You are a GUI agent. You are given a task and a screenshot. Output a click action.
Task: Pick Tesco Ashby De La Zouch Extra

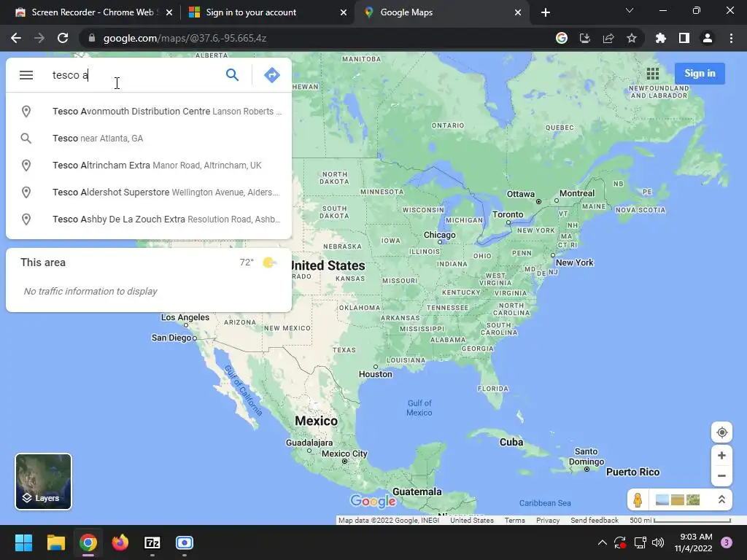[x=149, y=219]
